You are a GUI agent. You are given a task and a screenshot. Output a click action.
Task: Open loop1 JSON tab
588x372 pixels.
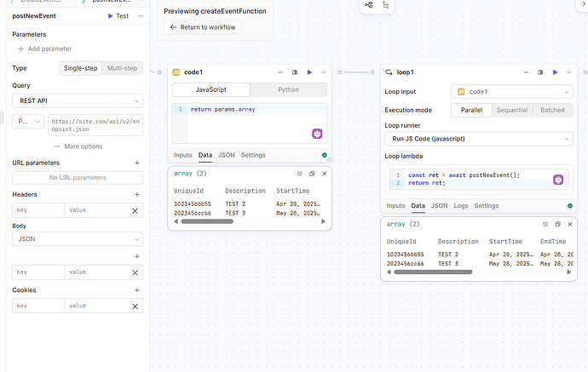[439, 206]
